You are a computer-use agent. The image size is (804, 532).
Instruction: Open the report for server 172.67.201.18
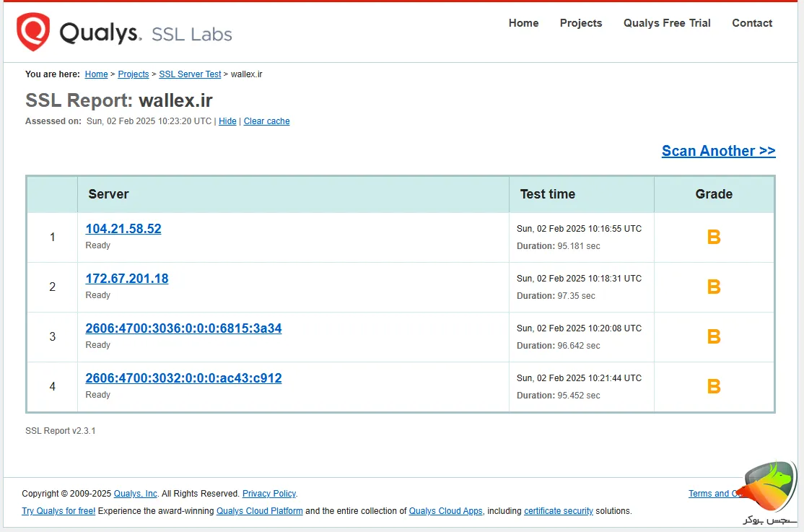(126, 278)
